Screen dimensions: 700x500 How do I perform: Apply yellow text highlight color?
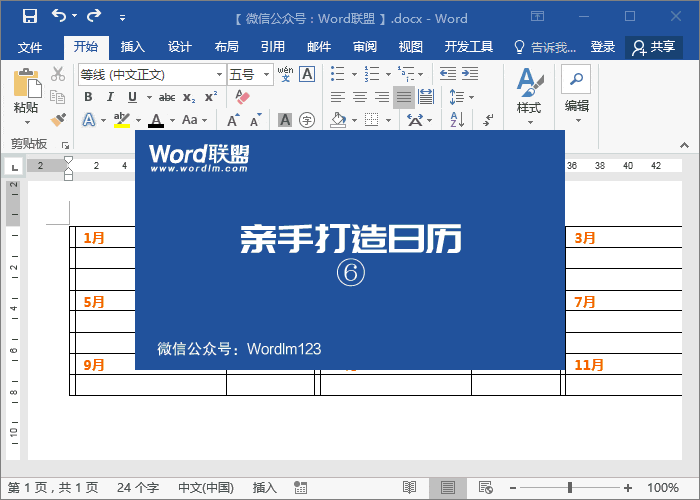pos(121,120)
